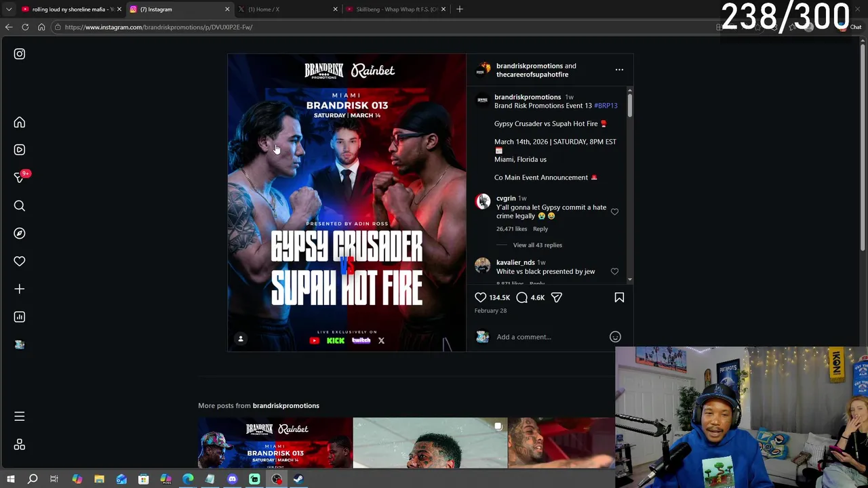Open Microsoft Edge from taskbar

[188, 479]
